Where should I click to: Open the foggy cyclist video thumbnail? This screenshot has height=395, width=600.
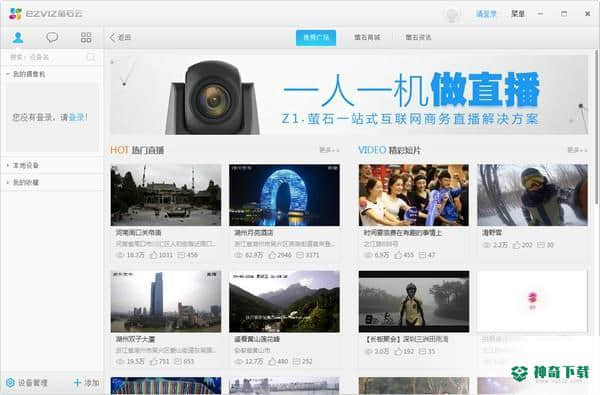pos(414,302)
